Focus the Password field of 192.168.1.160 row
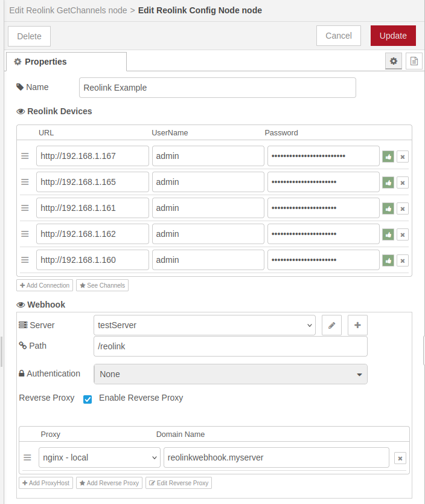Image resolution: width=425 pixels, height=504 pixels. click(324, 260)
